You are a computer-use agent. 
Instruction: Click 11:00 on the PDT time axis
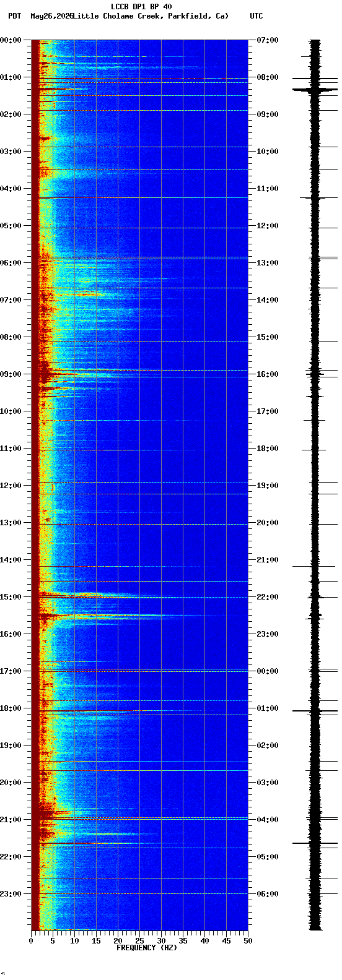[11, 449]
